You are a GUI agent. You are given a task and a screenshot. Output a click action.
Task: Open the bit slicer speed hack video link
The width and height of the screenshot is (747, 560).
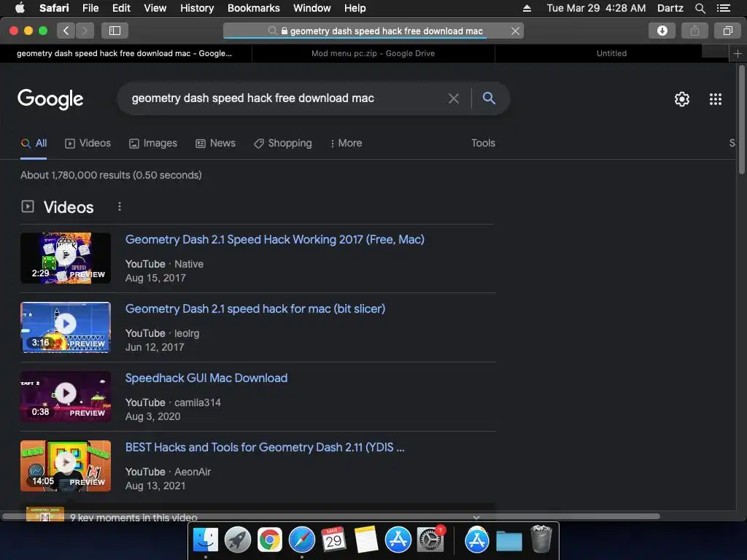255,309
